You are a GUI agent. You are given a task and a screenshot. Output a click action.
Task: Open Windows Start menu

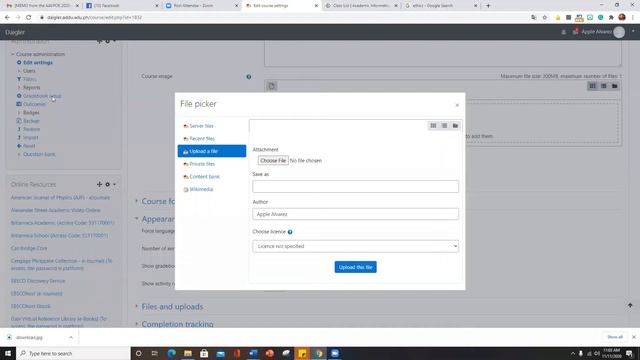[x=8, y=353]
